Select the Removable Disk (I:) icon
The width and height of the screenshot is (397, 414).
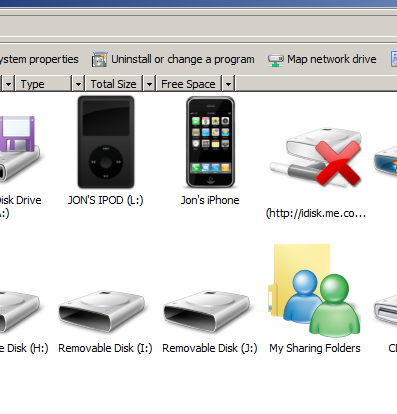tap(102, 311)
